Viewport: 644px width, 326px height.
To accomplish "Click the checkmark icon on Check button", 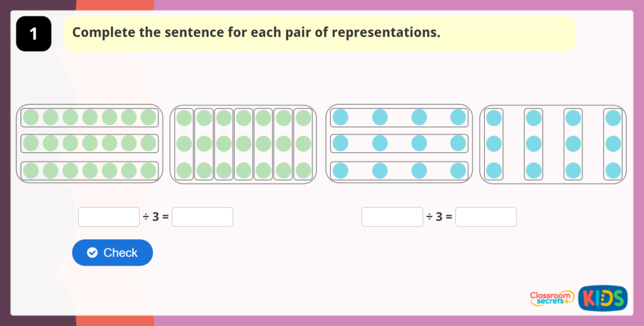I will pyautogui.click(x=92, y=252).
